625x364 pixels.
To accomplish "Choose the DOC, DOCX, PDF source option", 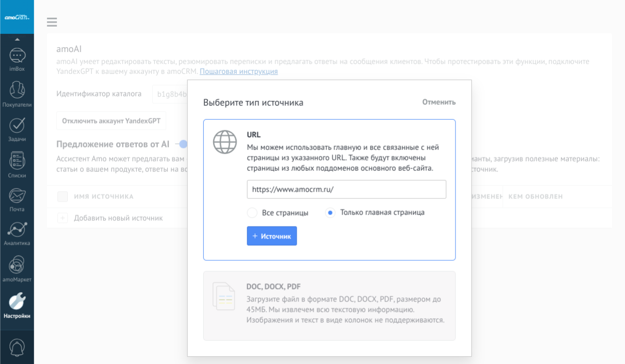I will click(x=329, y=306).
